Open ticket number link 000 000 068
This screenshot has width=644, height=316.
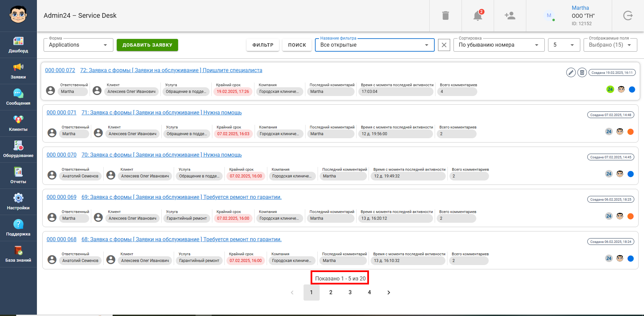(x=61, y=240)
